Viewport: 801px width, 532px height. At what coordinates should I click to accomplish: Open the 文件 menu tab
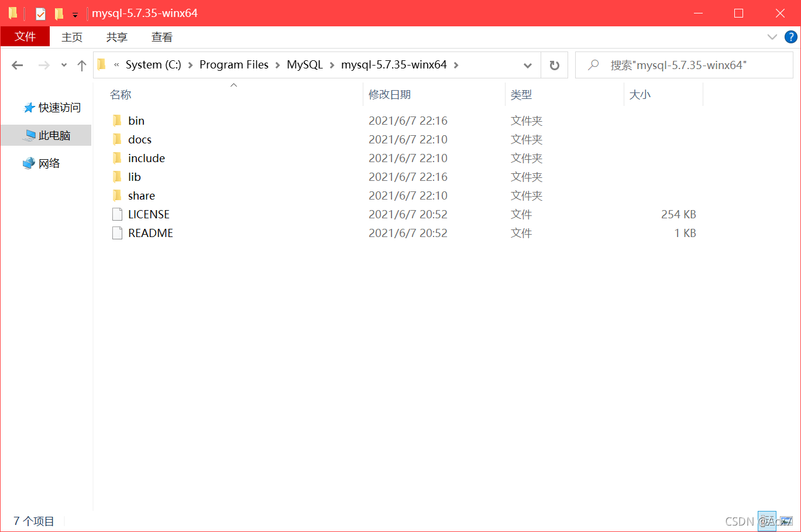[25, 36]
